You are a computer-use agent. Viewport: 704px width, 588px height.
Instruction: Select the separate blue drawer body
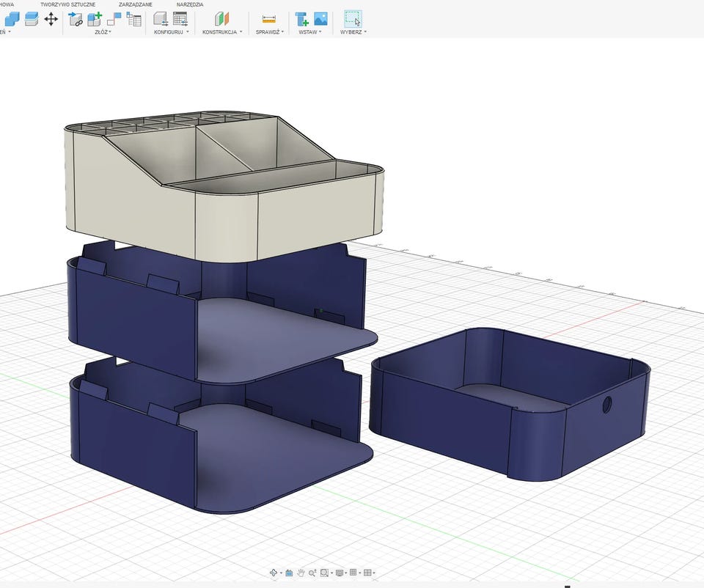click(x=510, y=404)
